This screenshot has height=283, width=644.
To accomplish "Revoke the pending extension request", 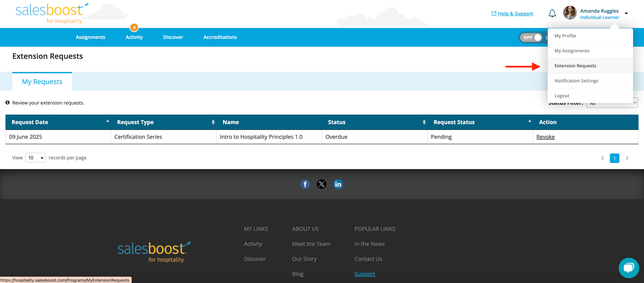I will (x=545, y=137).
